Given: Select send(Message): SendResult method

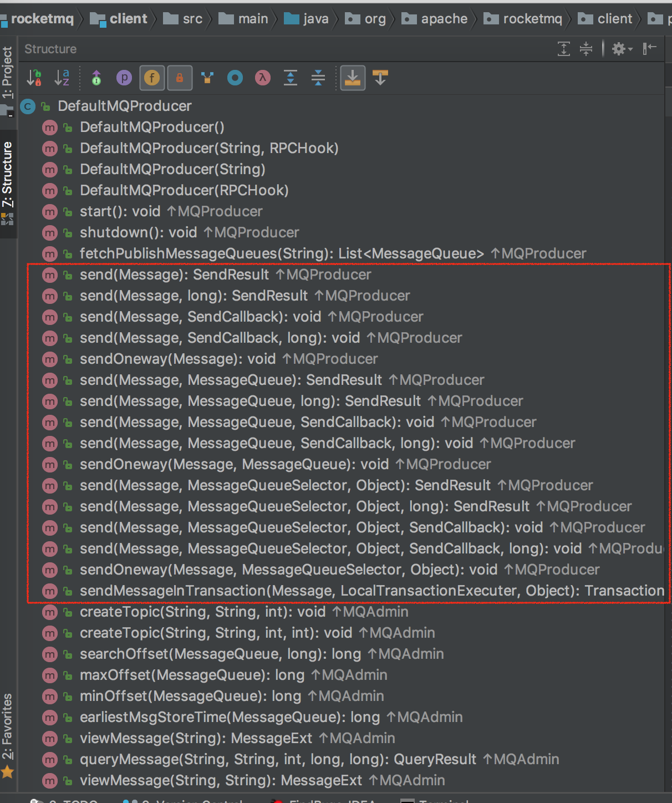Looking at the screenshot, I should (225, 275).
